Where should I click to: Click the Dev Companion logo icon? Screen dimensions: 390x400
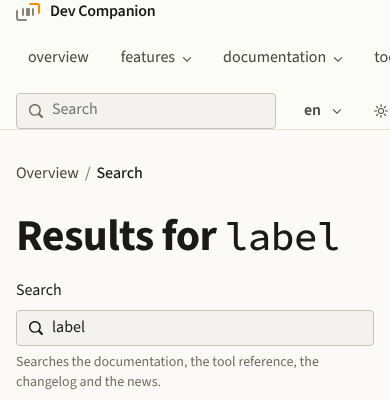[28, 12]
